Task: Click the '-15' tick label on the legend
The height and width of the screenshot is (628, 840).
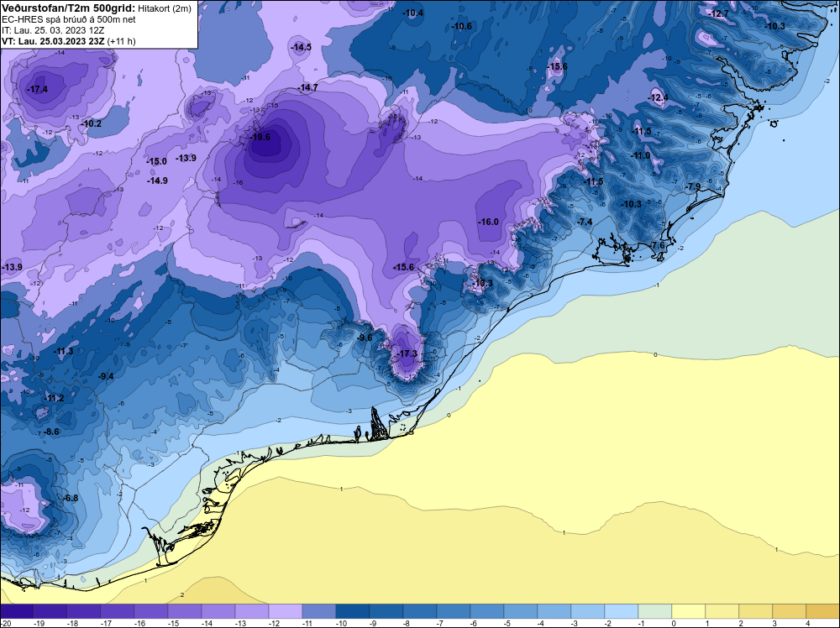Action: click(173, 623)
